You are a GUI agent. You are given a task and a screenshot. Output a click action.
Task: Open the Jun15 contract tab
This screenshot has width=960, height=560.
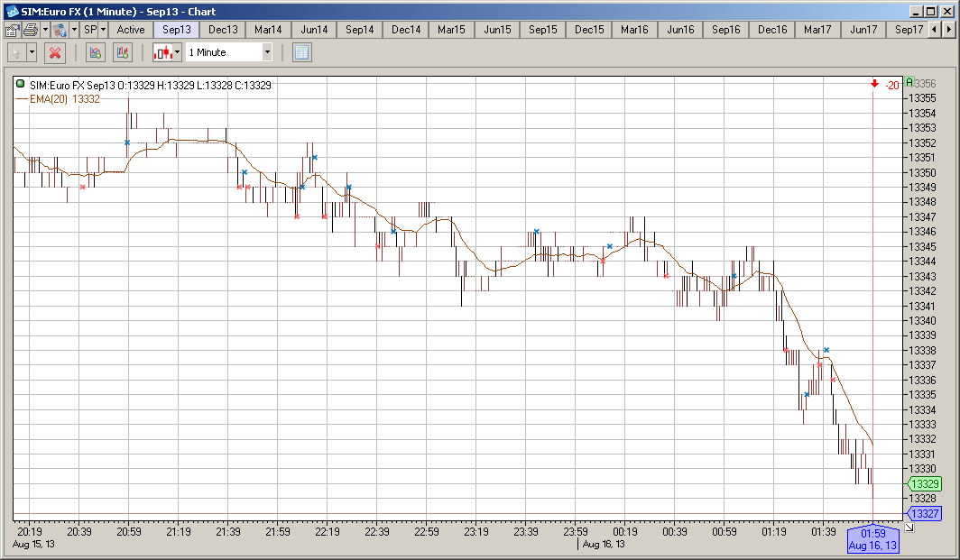pos(497,30)
